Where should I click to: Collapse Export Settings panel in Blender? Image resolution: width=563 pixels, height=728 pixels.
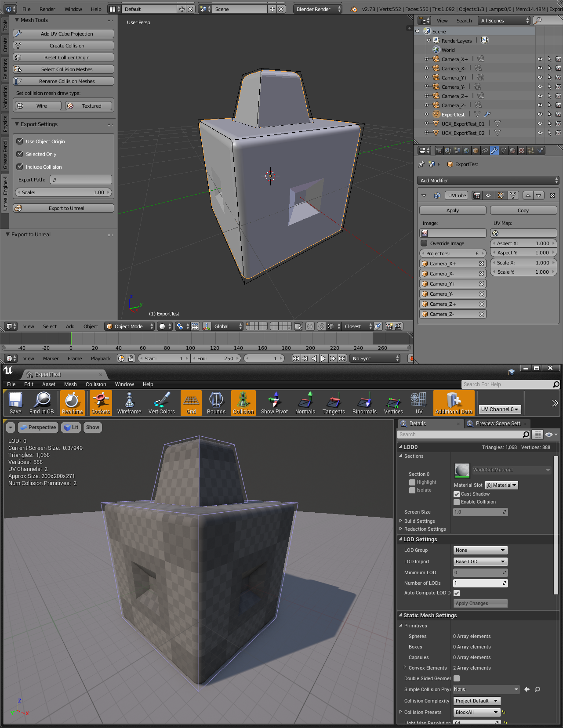pyautogui.click(x=17, y=124)
